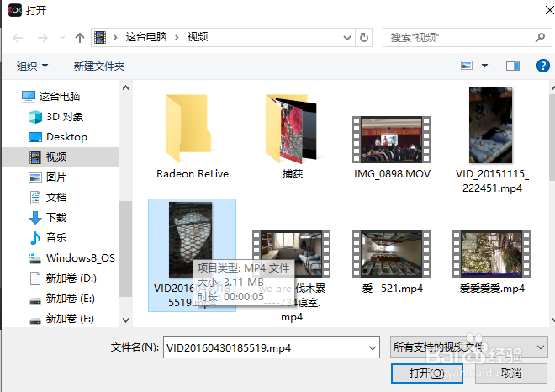Open 3D 对象 in the sidebar
Screen dimensions: 555x392
[65, 116]
